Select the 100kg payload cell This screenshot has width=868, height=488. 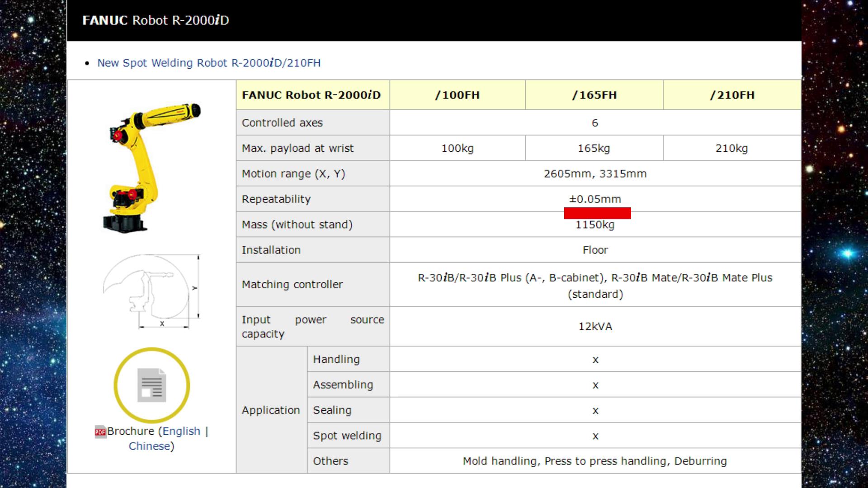tap(457, 148)
